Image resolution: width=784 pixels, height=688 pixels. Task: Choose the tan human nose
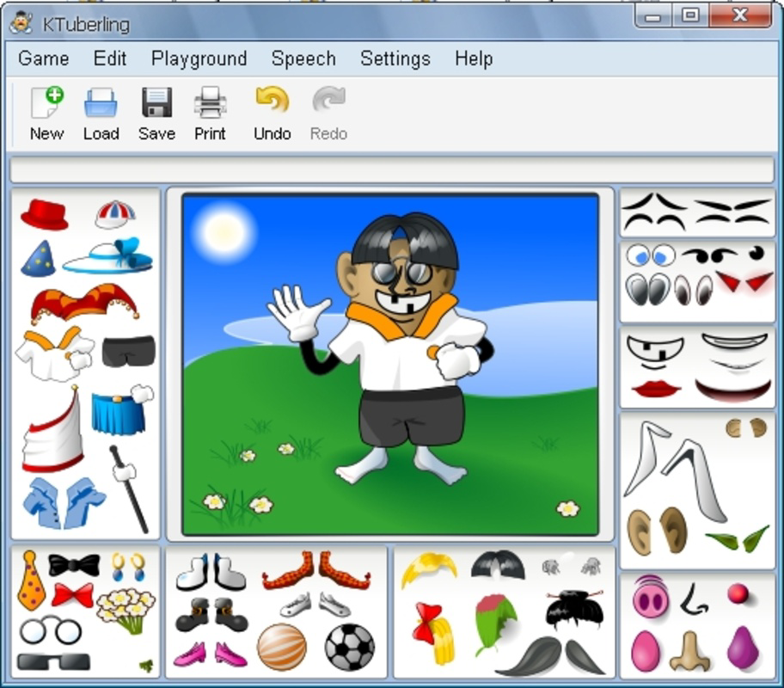pos(690,651)
